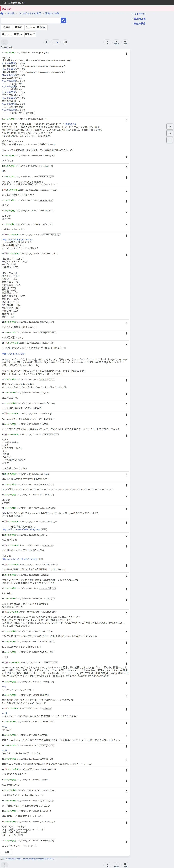The image size is (174, 868).
Task: Click the blue search magnifier button
Action: 64,21
